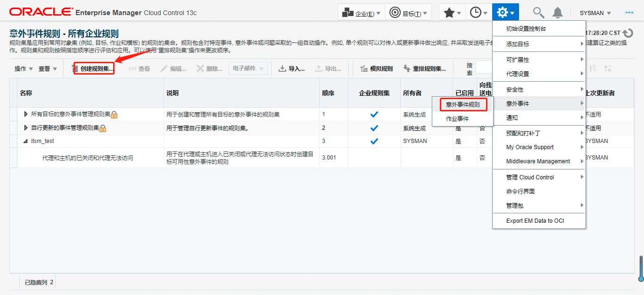
Task: Click the 企业规则集 column header
Action: [374, 93]
